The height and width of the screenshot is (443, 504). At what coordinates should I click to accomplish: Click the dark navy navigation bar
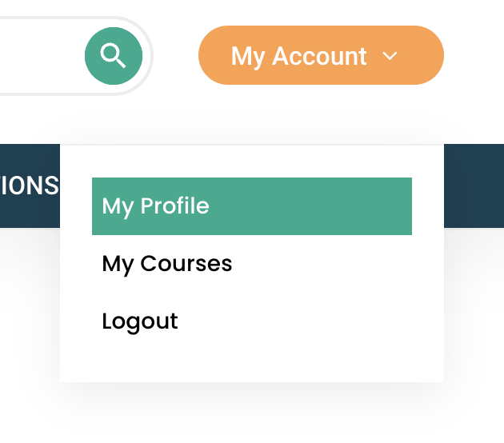474,186
